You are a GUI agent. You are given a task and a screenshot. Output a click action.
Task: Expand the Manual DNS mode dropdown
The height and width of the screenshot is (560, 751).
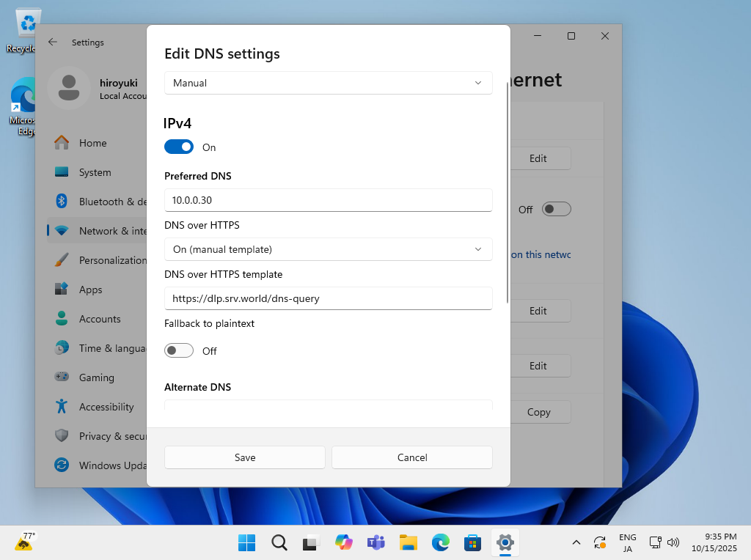(x=328, y=83)
